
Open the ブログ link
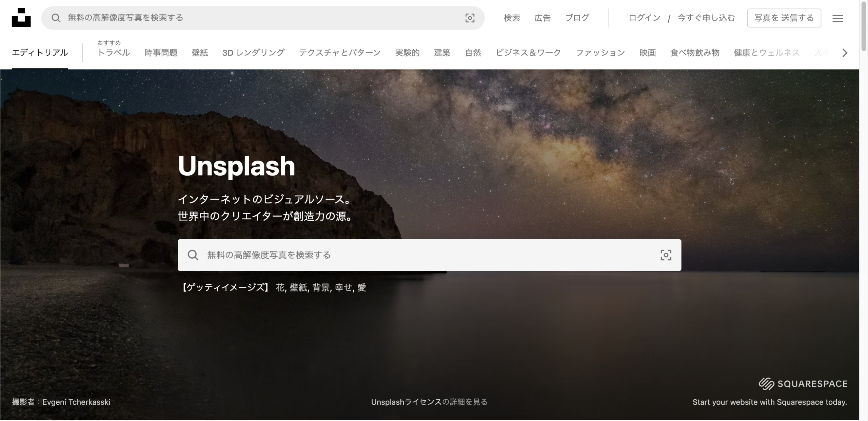[x=577, y=18]
